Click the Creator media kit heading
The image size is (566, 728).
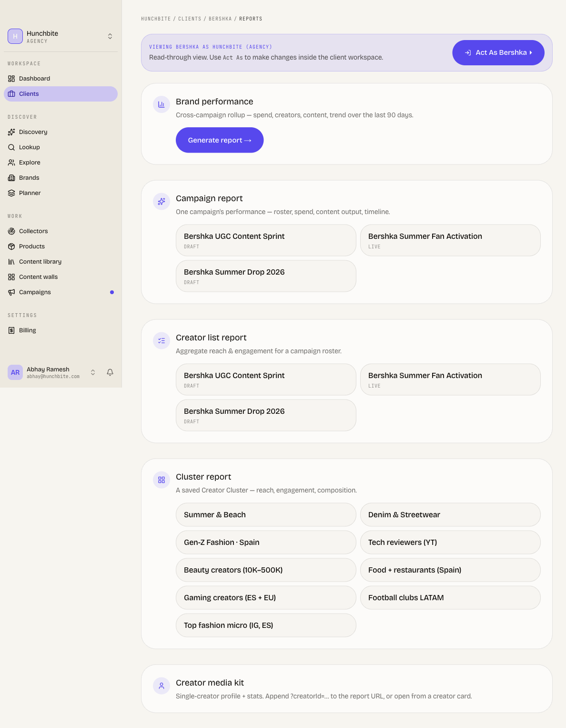pyautogui.click(x=210, y=683)
